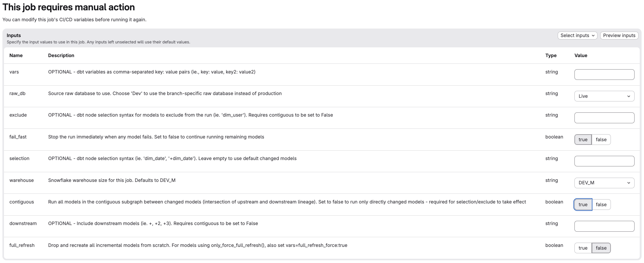The image size is (644, 263).
Task: Click the 'boolean' type in the contiguous row
Action: pyautogui.click(x=554, y=202)
